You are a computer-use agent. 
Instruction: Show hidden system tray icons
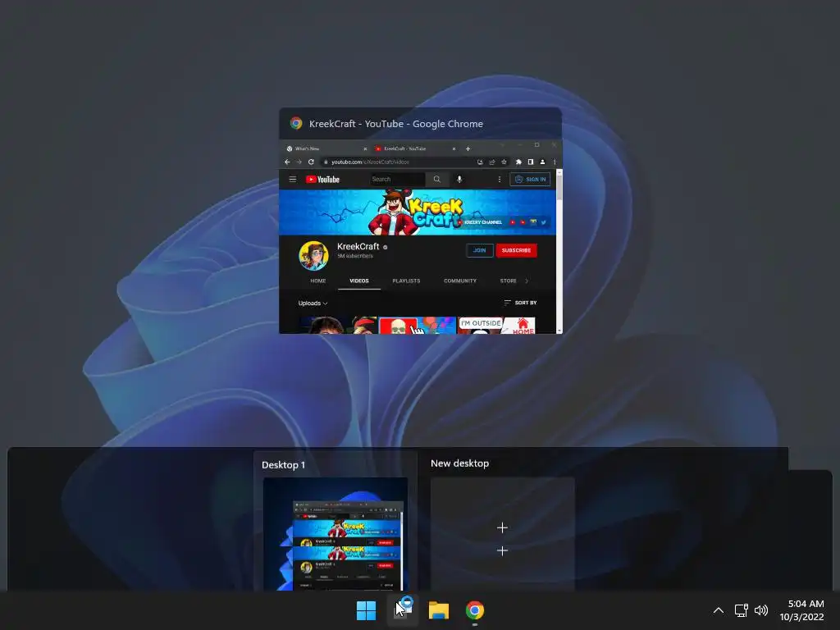(x=719, y=610)
